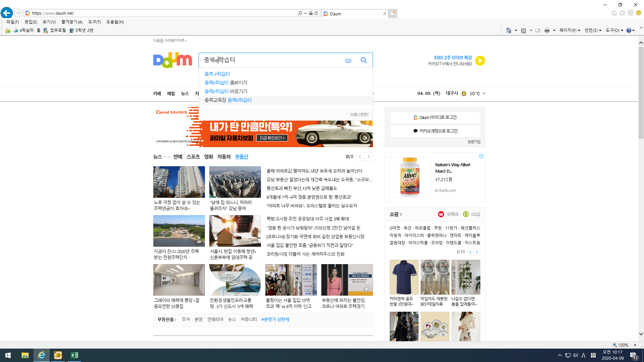Click the refresh page icon in address bar
Viewport: 644px width, 362px height.
point(316,13)
